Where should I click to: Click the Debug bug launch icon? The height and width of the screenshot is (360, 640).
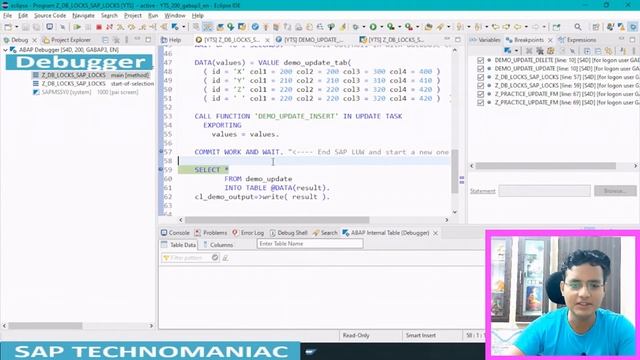(x=356, y=27)
